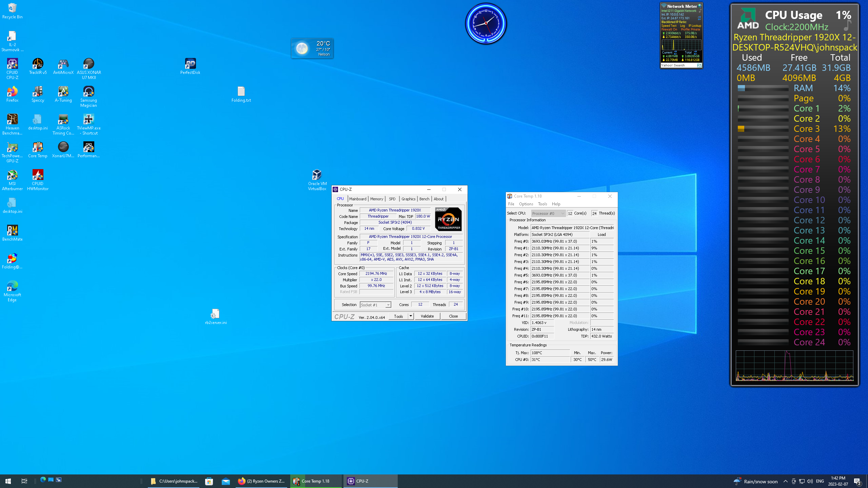Screen dimensions: 868x488
Task: Open notification center with 2 notifications
Action: [857, 481]
